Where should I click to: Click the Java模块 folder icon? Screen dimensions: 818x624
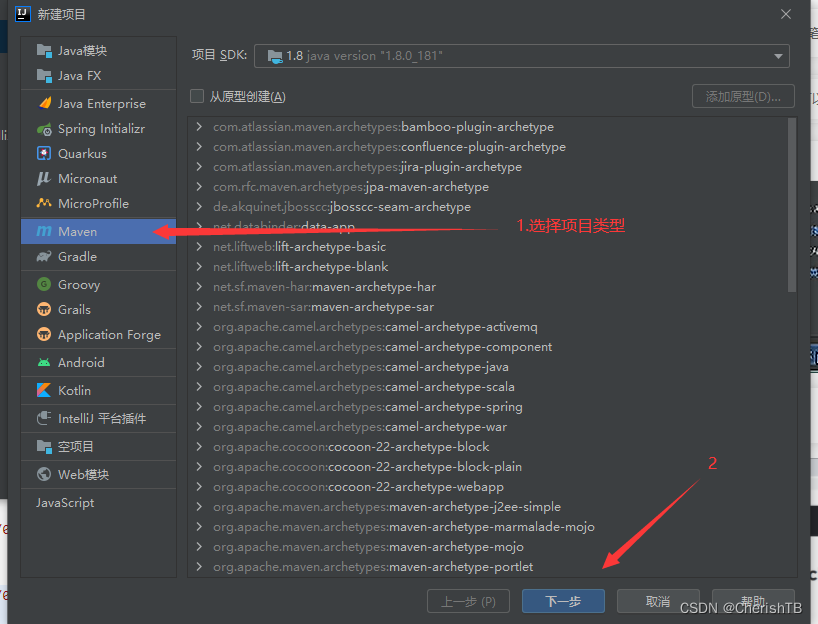(44, 51)
